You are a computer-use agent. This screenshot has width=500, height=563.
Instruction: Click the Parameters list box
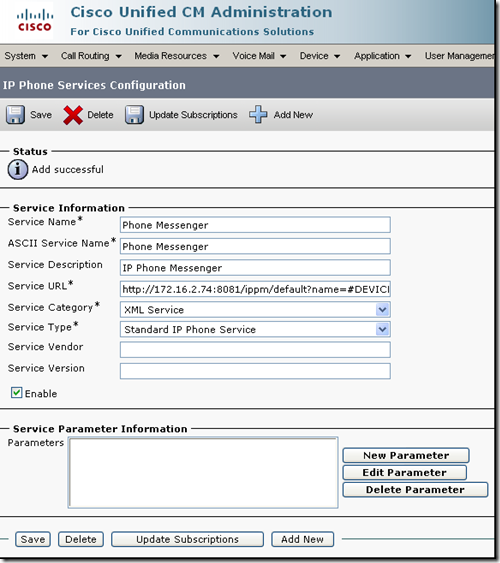pos(203,473)
